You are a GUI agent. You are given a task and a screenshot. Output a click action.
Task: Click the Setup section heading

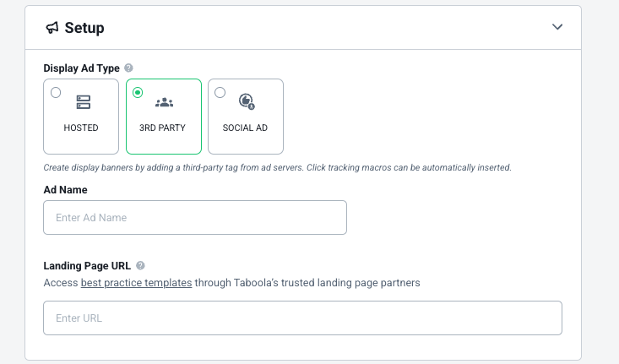(x=84, y=28)
